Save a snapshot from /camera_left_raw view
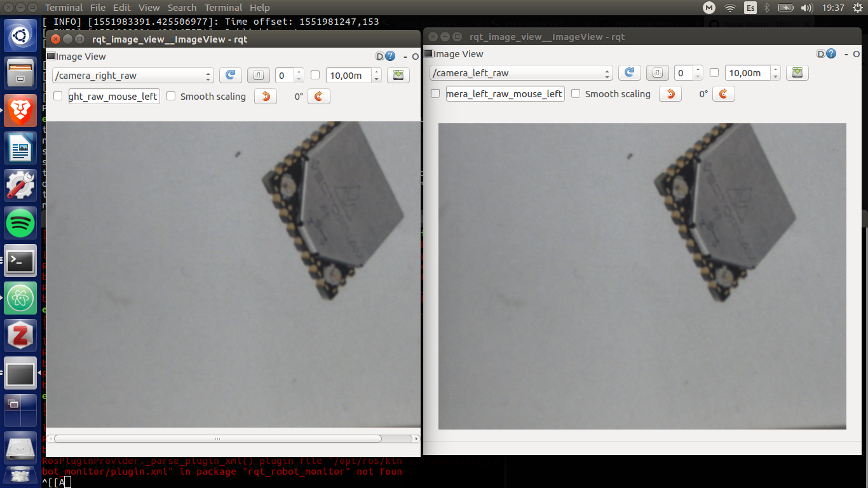This screenshot has width=868, height=488. tap(797, 72)
